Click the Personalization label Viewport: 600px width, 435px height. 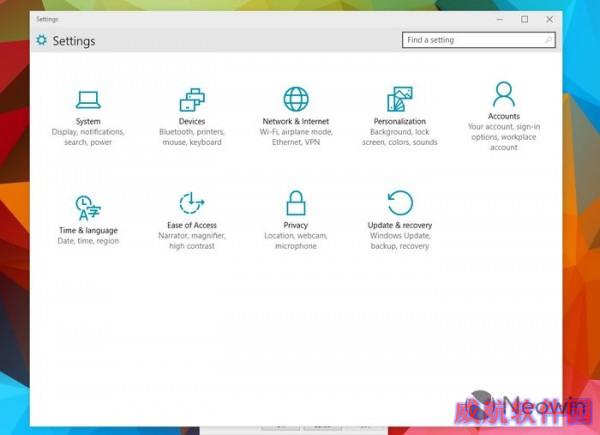coord(400,121)
